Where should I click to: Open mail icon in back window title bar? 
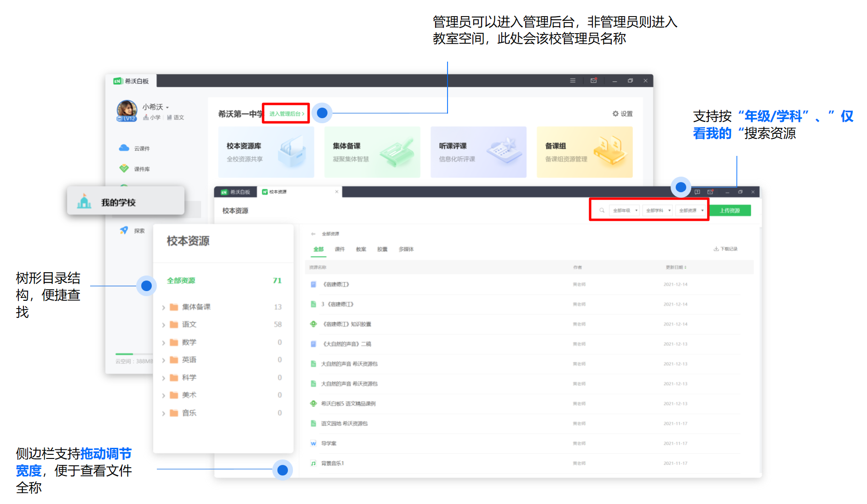(x=594, y=80)
